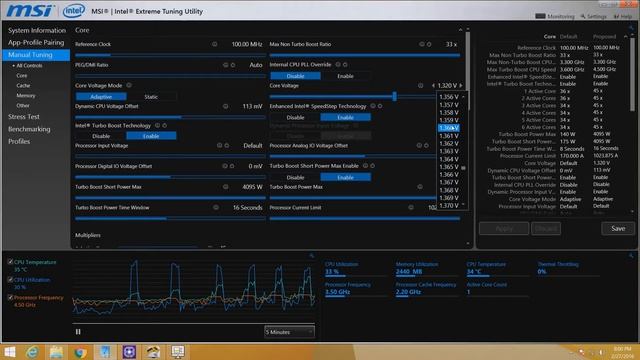Click the info icon beside Dynamic CPU Voltage Offset
This screenshot has width=640, height=360.
[225, 106]
